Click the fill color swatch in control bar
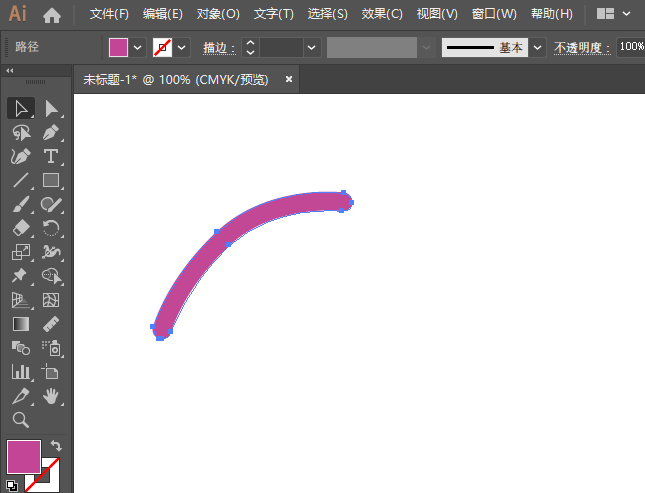Image resolution: width=645 pixels, height=493 pixels. coord(118,48)
